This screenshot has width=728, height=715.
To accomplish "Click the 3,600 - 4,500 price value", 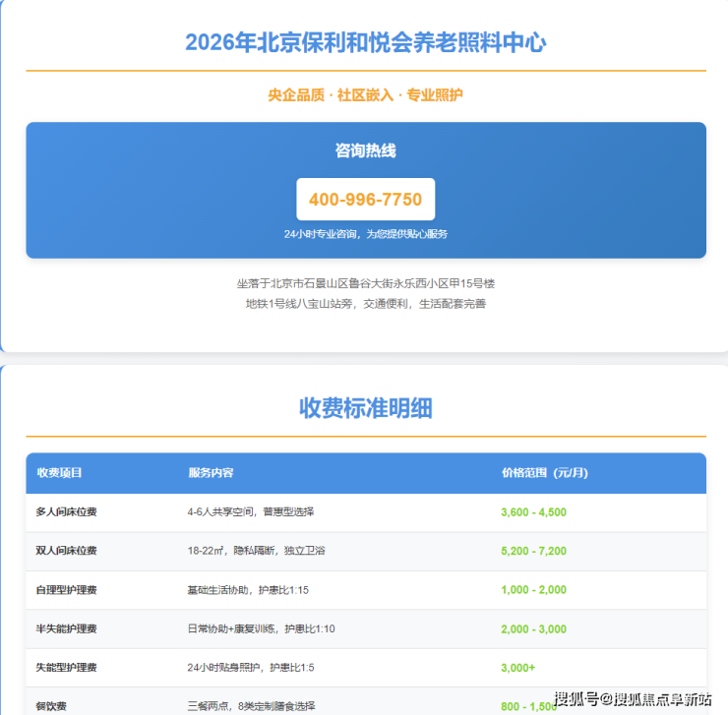I will coord(533,512).
